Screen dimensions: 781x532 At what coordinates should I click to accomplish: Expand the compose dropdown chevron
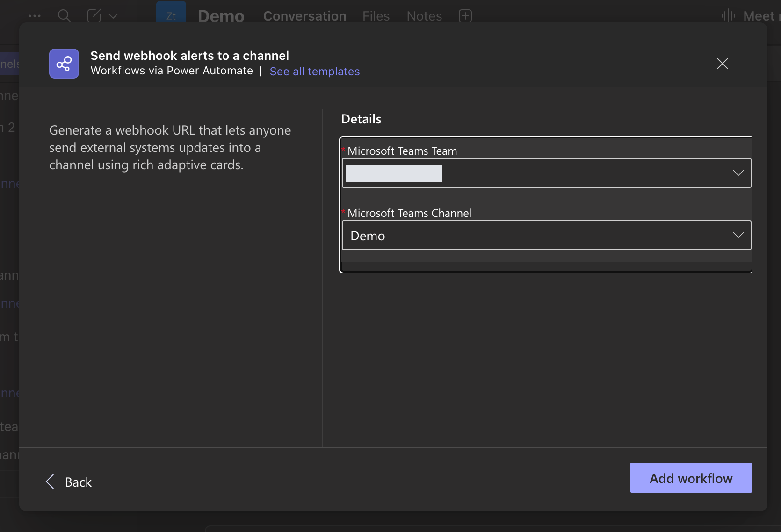tap(113, 16)
